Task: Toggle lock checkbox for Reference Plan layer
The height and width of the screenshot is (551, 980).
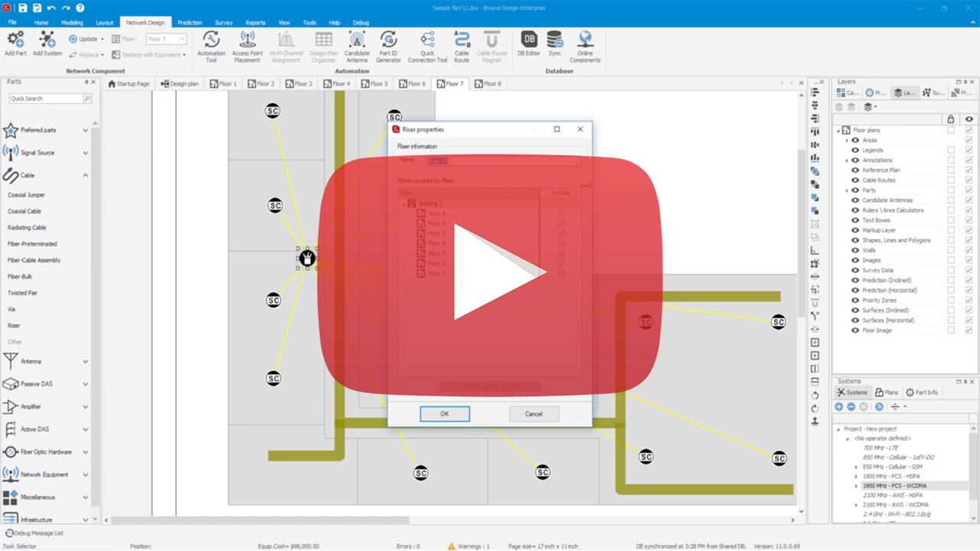Action: point(951,170)
